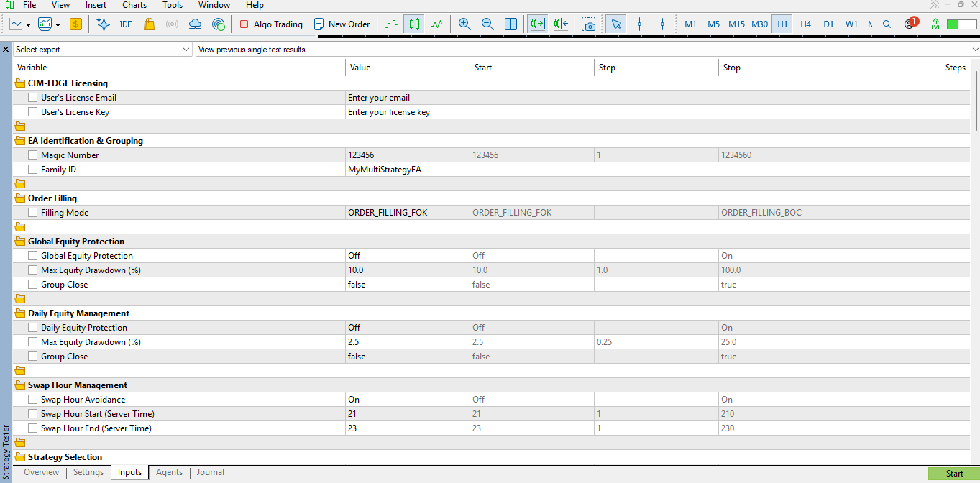
Task: Collapse CIM-EDGE Licensing group
Action: point(20,83)
